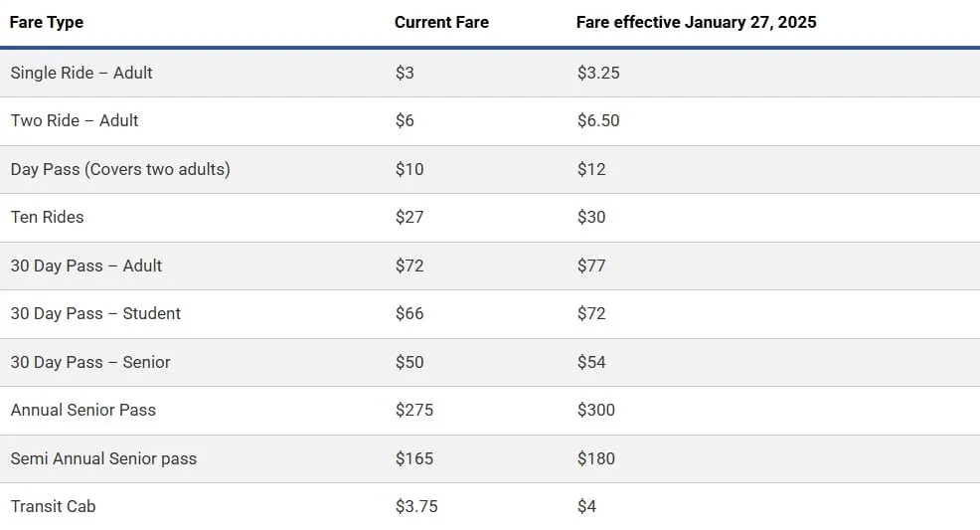Viewport: 980px width, 530px height.
Task: Select the Semi Annual Senior pass label
Action: pyautogui.click(x=103, y=458)
